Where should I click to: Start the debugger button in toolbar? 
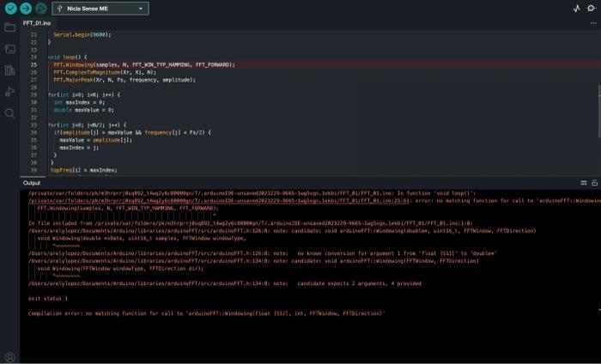coord(40,9)
